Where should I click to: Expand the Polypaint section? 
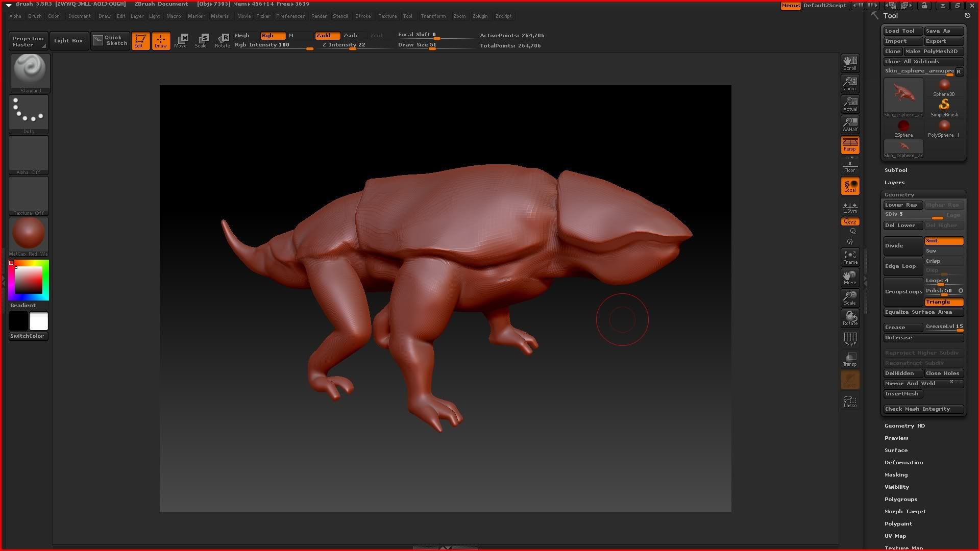898,524
